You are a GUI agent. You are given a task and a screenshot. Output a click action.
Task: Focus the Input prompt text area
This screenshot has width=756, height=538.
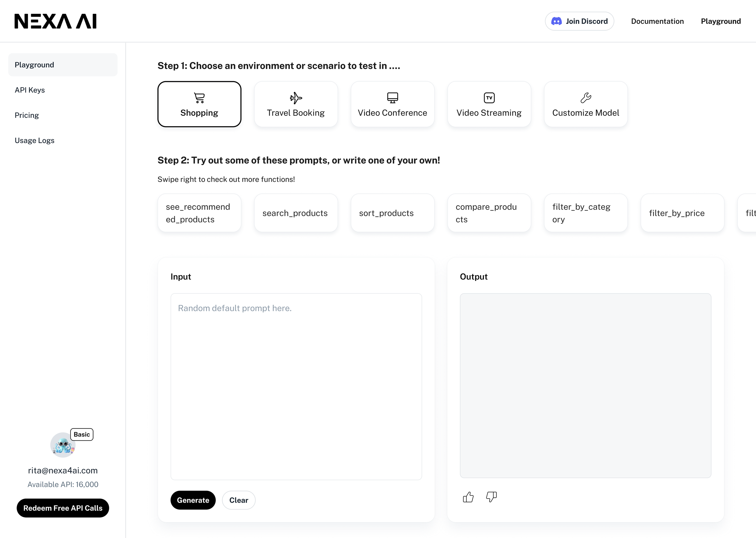click(x=296, y=386)
